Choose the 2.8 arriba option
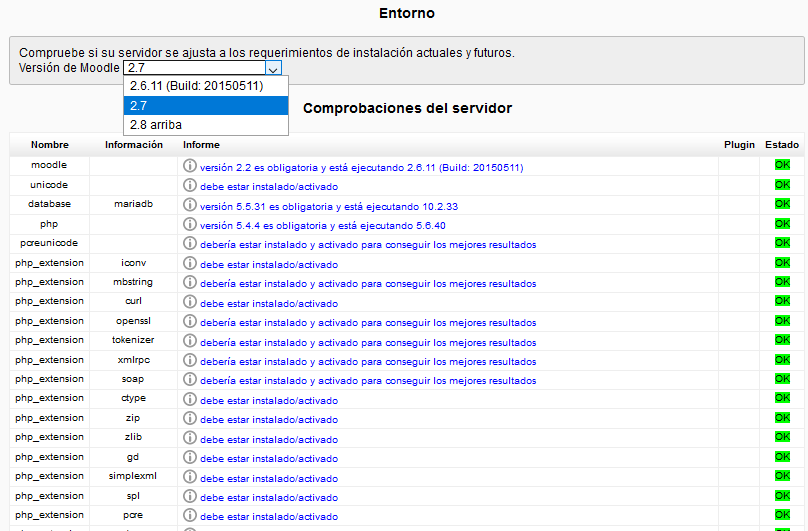 (x=206, y=125)
